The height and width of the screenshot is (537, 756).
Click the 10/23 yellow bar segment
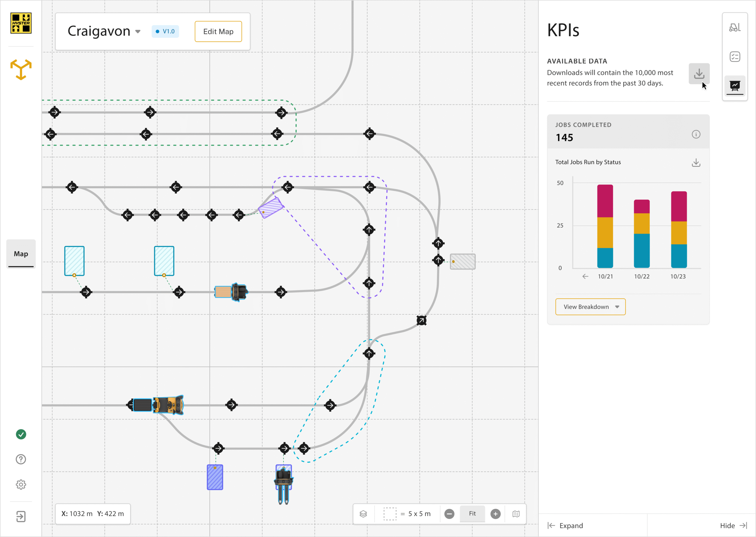[x=679, y=233]
